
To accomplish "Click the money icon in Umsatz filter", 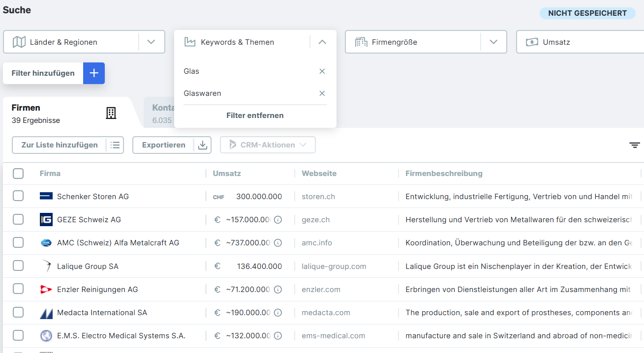I will tap(532, 42).
